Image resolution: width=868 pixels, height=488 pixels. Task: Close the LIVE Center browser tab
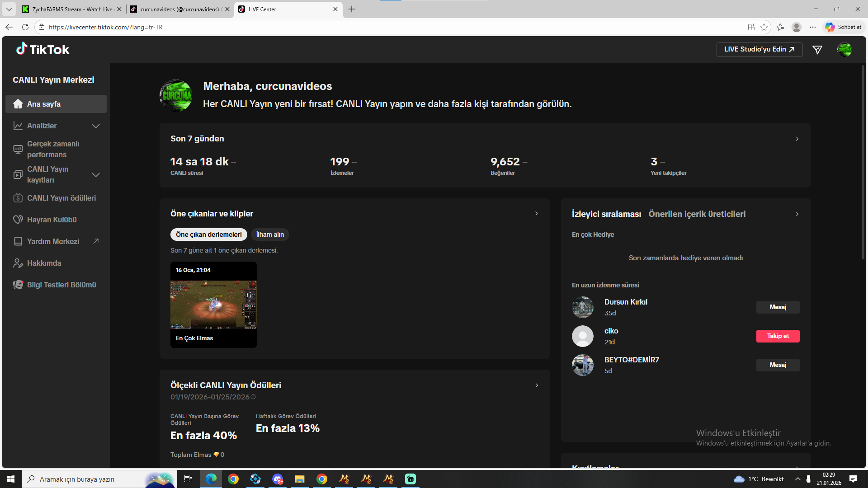(x=335, y=9)
